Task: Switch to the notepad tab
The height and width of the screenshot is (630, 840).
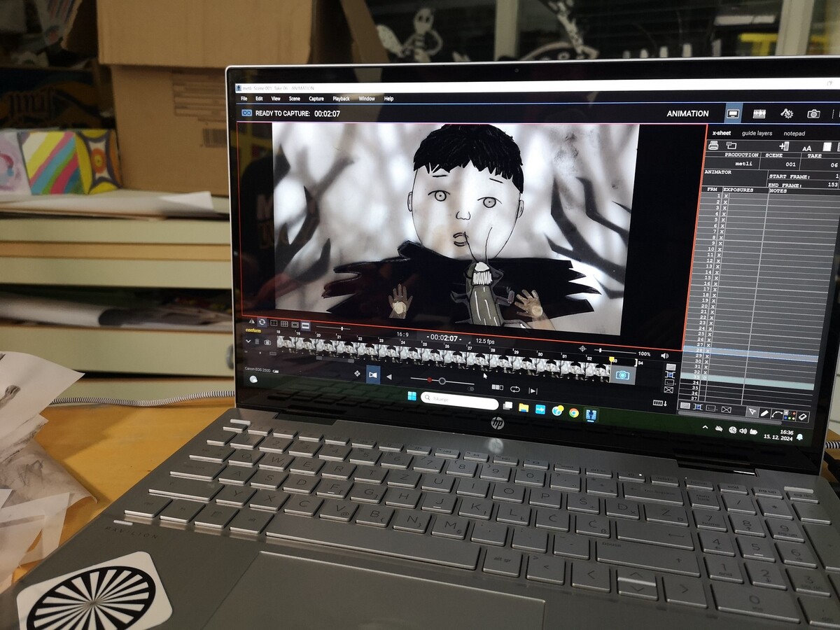Action: [794, 134]
